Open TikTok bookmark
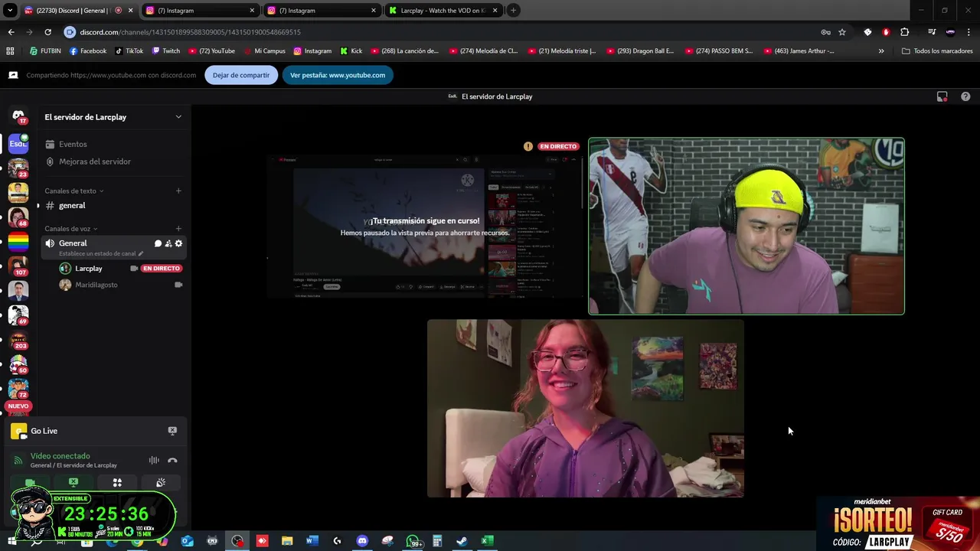Image resolution: width=980 pixels, height=551 pixels. 129,51
